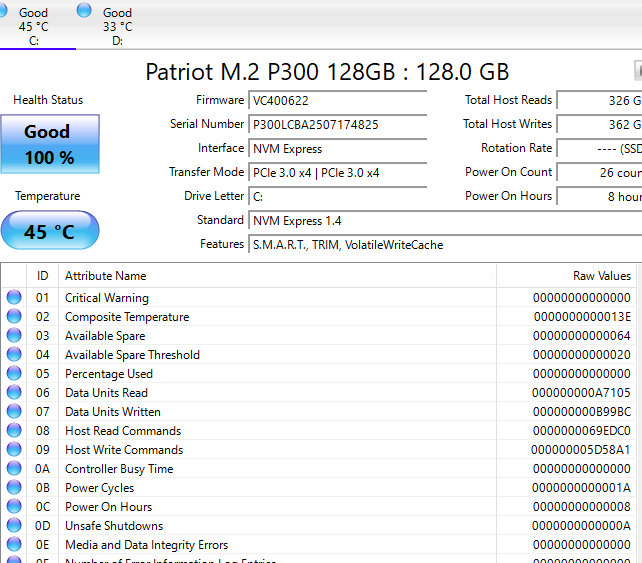This screenshot has height=563, width=642.
Task: Click the Total Host Writes value field
Action: [599, 124]
